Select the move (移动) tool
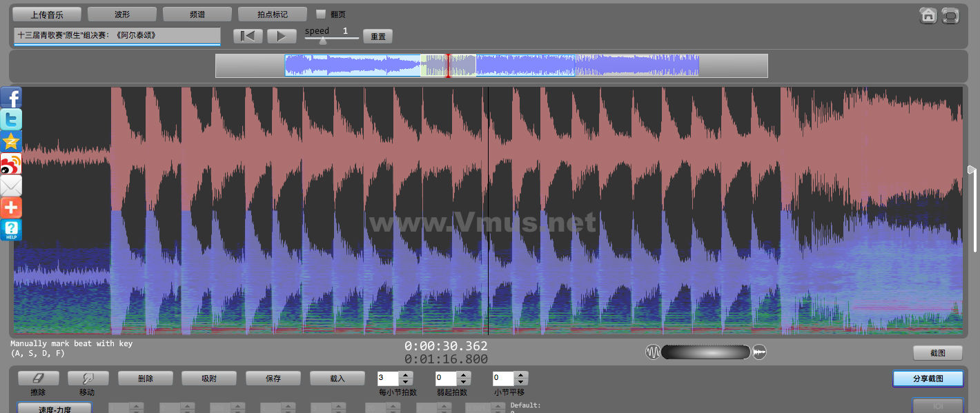The width and height of the screenshot is (980, 413). pos(88,378)
